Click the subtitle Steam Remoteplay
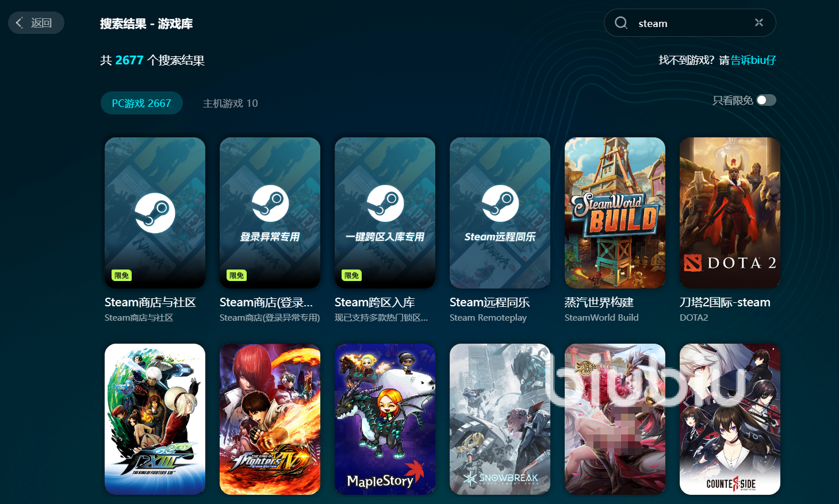 [488, 318]
